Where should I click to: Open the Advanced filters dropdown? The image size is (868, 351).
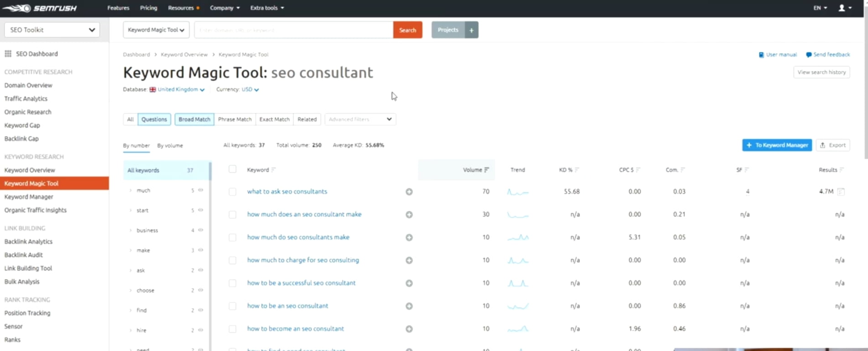[360, 119]
